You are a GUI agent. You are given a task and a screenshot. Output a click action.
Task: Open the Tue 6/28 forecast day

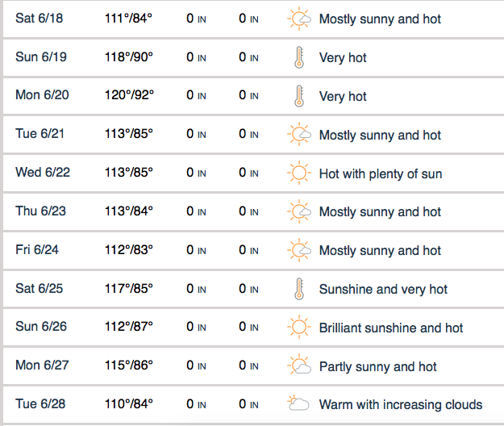(x=39, y=404)
